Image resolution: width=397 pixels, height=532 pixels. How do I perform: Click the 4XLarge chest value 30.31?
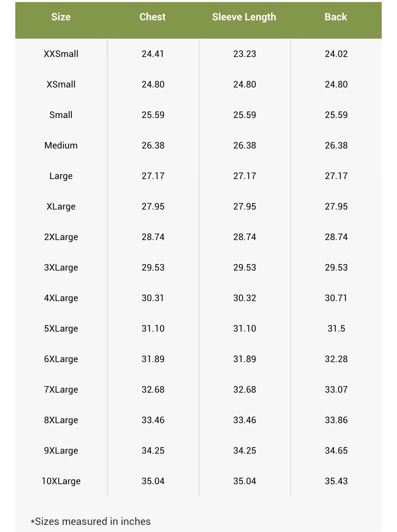153,298
